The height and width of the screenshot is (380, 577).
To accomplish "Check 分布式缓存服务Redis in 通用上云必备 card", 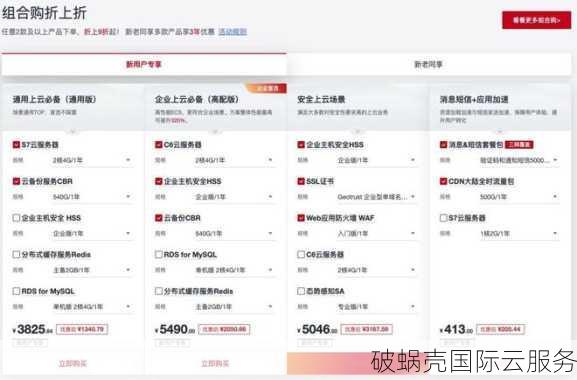I will coord(16,254).
